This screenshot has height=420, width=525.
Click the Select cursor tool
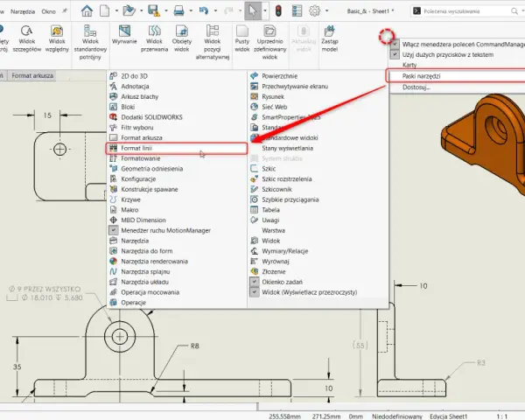(253, 10)
